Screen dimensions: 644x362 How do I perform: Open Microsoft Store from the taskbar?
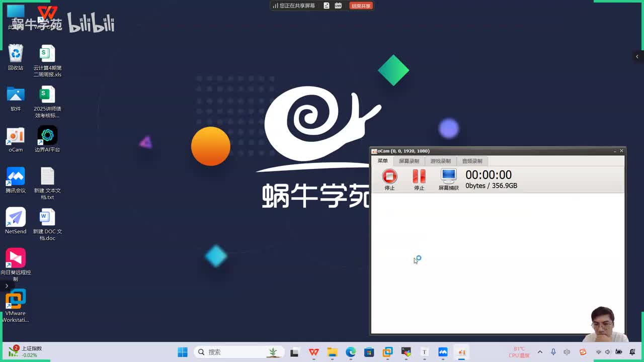click(x=369, y=352)
